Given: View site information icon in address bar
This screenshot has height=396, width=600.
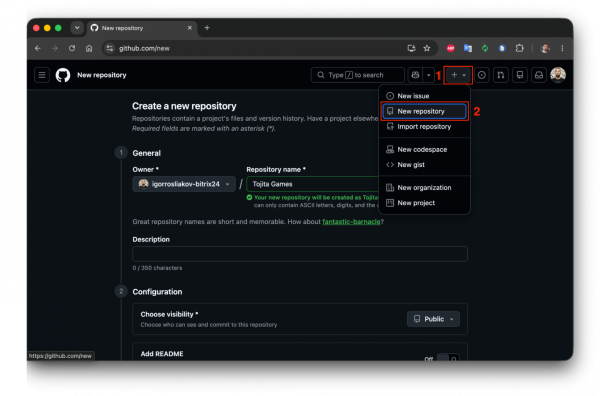Looking at the screenshot, I should pos(110,48).
